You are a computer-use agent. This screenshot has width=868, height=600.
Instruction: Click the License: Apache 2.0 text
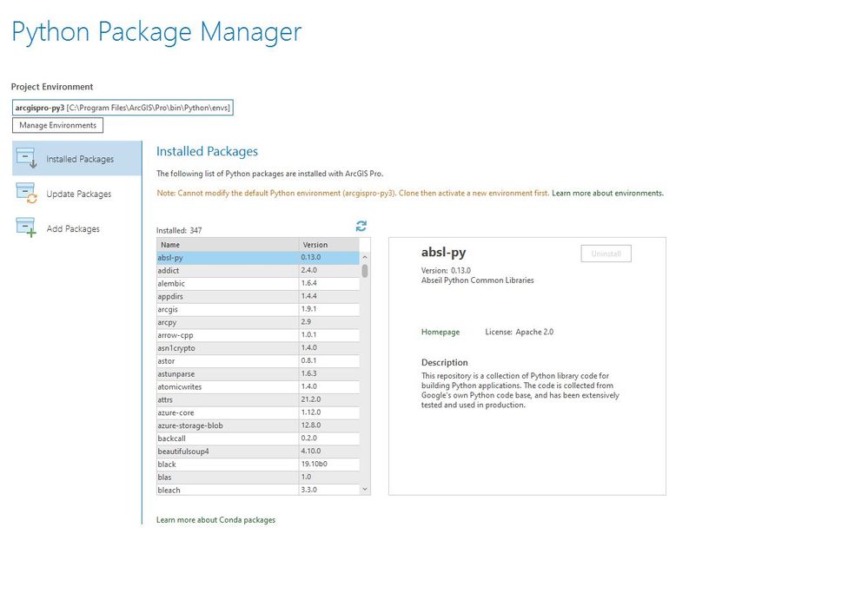point(520,332)
